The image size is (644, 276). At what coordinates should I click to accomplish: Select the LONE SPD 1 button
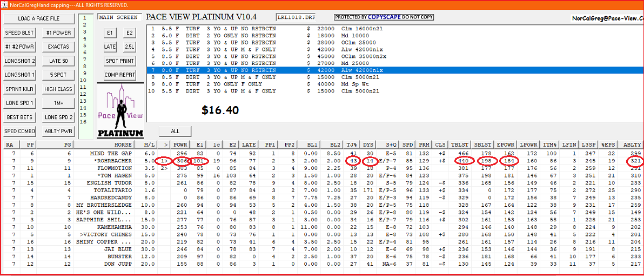(x=19, y=103)
